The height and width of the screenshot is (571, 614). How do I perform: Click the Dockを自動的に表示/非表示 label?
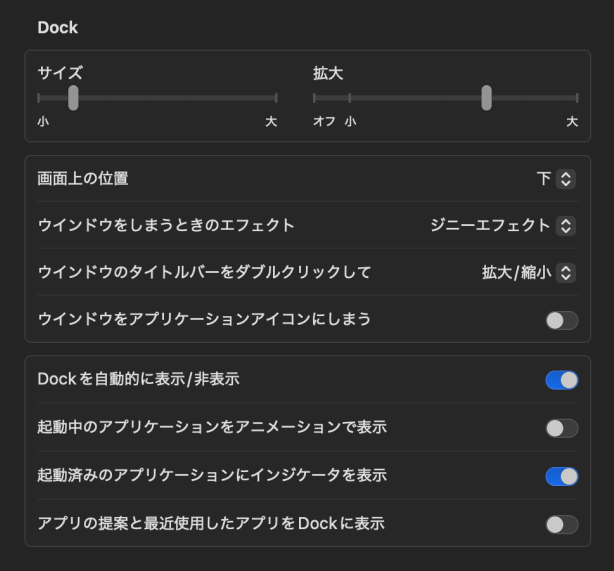[x=138, y=379]
